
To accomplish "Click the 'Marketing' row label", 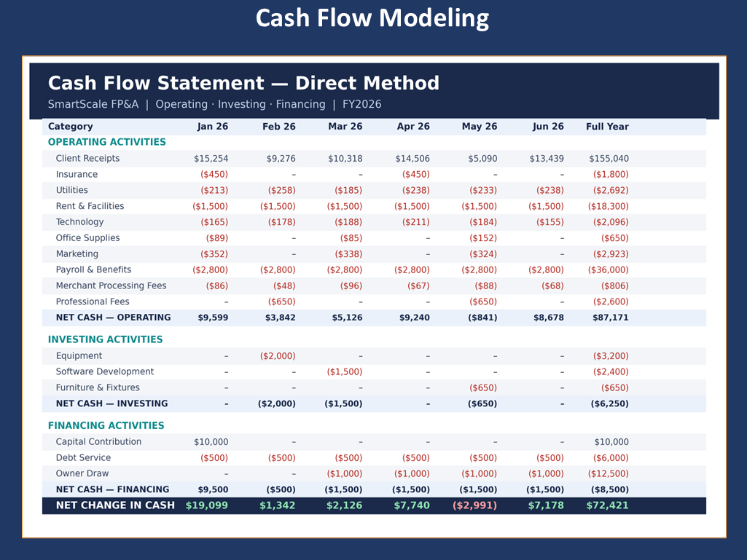I will (x=77, y=254).
